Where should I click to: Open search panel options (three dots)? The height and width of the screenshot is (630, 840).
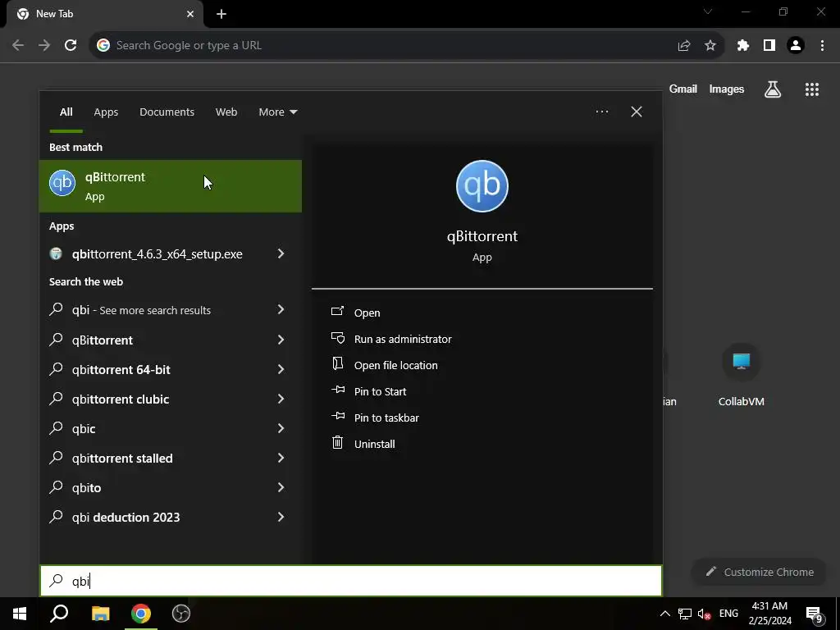601,112
